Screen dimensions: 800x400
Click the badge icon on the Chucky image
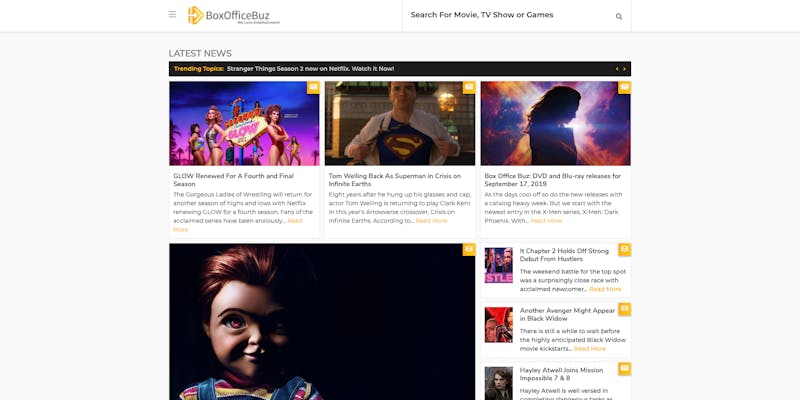pos(469,249)
